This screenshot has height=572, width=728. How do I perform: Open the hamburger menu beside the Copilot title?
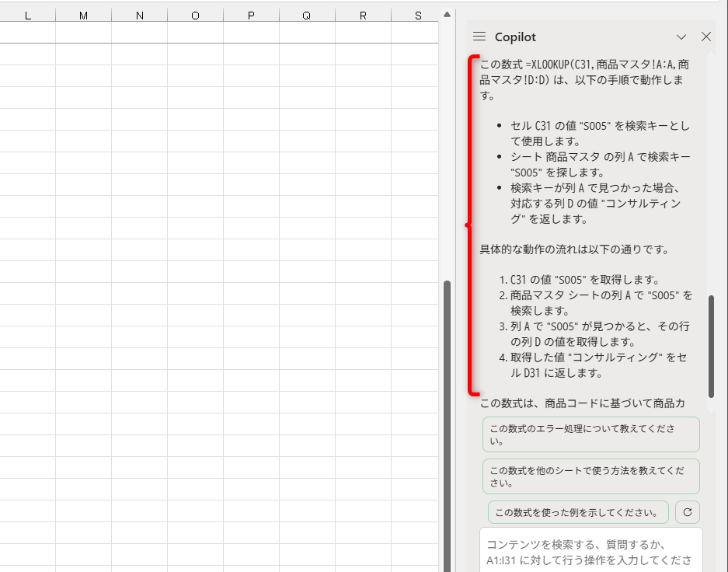point(480,37)
